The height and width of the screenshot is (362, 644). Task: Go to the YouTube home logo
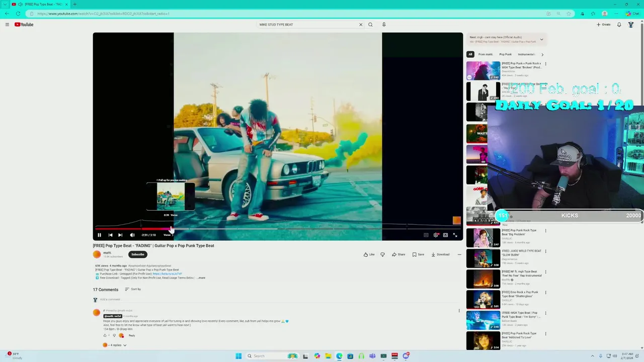24,24
